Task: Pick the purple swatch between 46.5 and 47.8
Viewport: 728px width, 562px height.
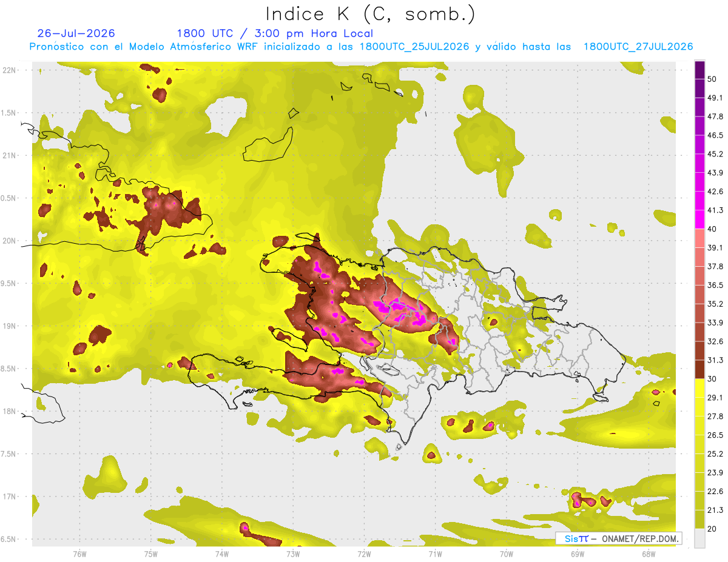Action: [699, 126]
